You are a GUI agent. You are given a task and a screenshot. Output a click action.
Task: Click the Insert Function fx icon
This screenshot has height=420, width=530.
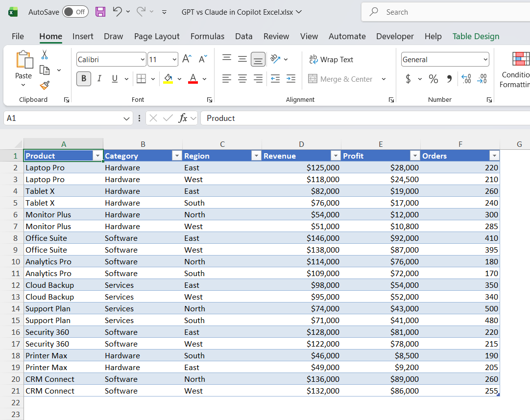click(x=183, y=118)
